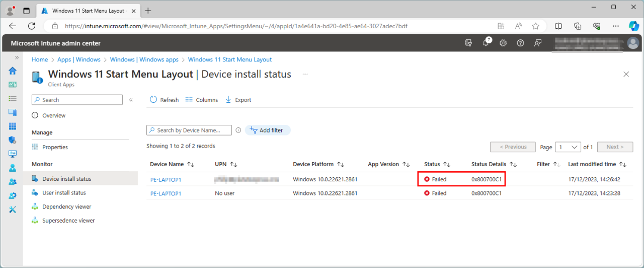Open Home icon in left sidebar

pos(13,71)
